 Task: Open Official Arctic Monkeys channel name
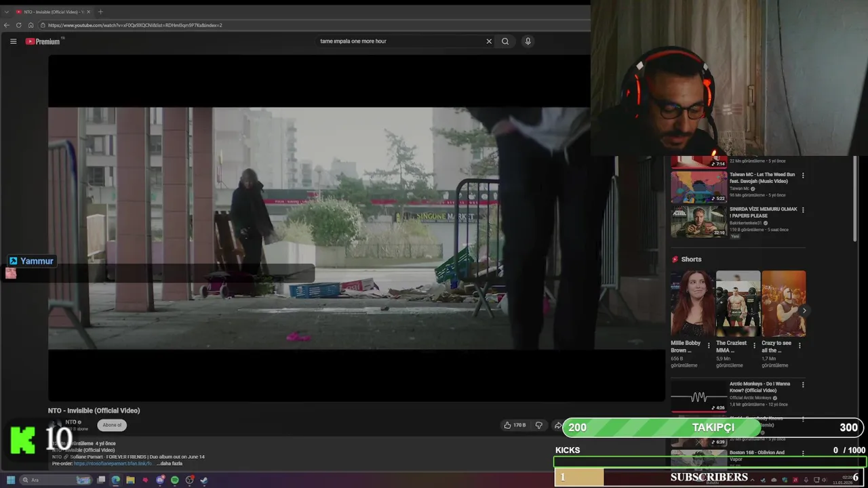coord(751,398)
